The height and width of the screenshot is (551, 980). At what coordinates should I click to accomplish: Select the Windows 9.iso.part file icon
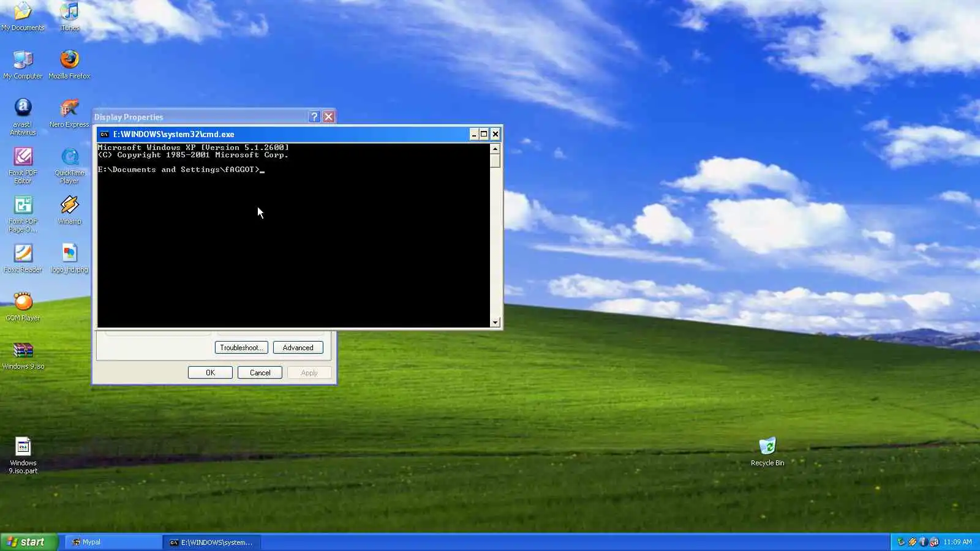[x=23, y=455]
